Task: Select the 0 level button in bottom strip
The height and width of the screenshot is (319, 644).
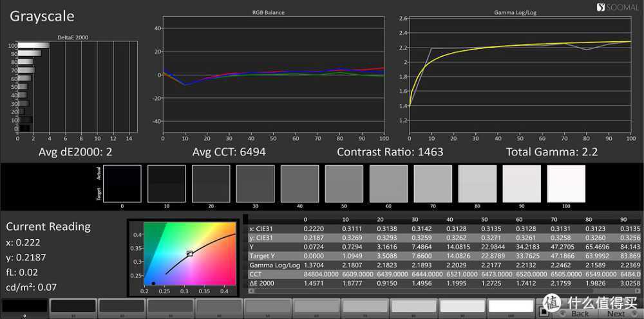Action: coord(24,307)
